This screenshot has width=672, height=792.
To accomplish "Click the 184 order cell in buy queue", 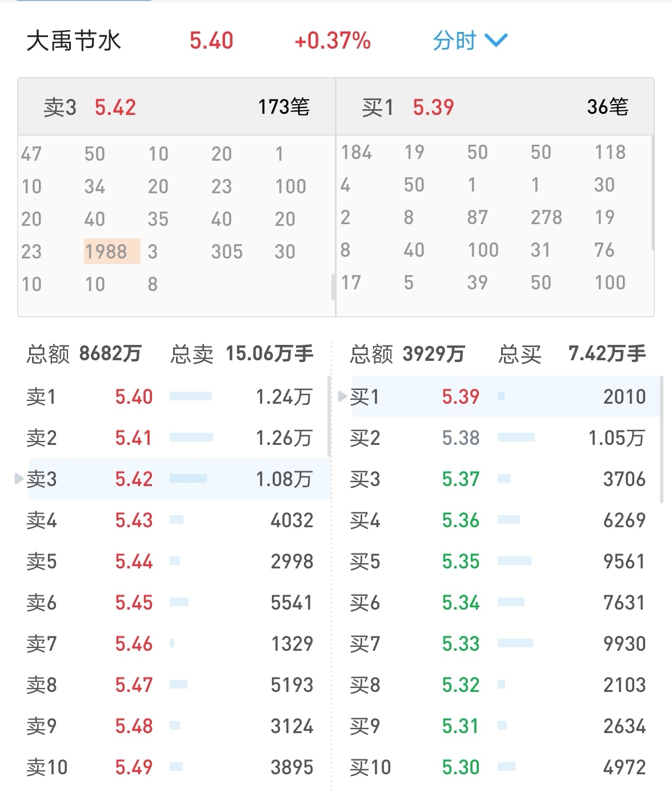I will pyautogui.click(x=357, y=152).
